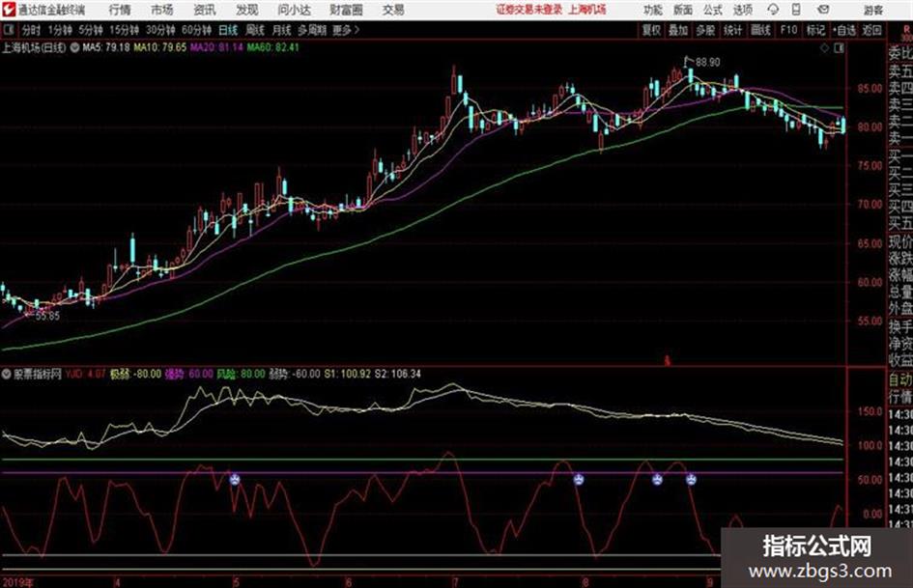Click the S1: 100.92 indicator value

pos(347,374)
